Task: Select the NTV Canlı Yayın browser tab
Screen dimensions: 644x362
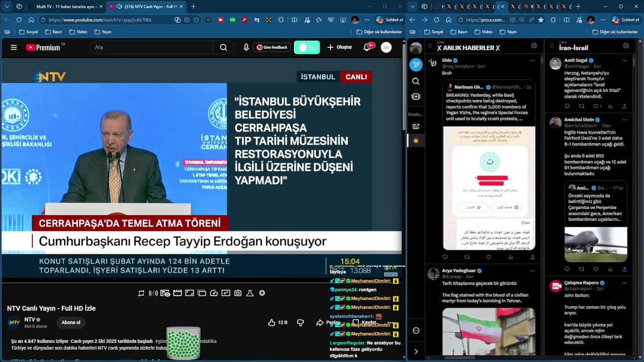Action: (146, 7)
